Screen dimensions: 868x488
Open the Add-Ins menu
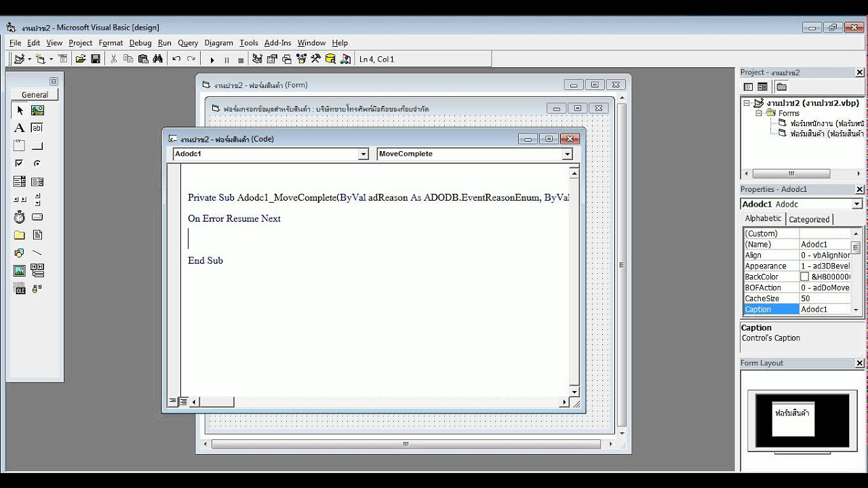(277, 43)
